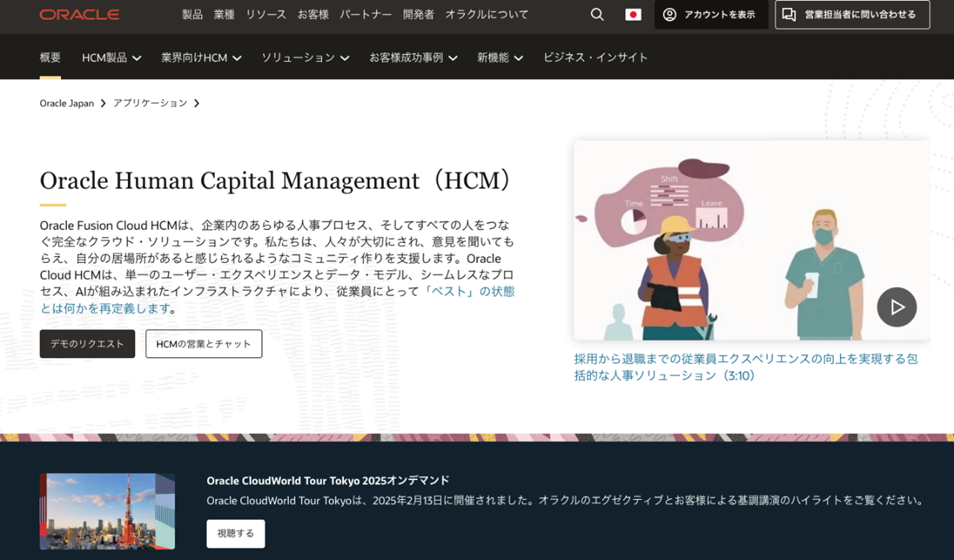Open the 業種 top menu

tap(224, 15)
